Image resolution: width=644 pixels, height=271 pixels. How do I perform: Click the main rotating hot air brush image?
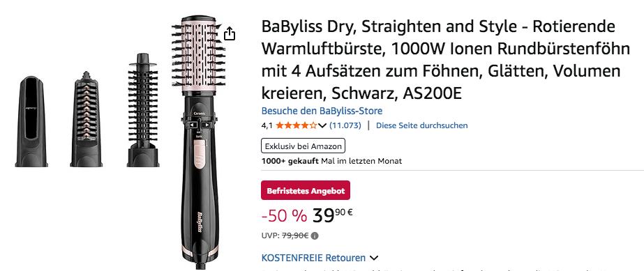tap(199, 139)
